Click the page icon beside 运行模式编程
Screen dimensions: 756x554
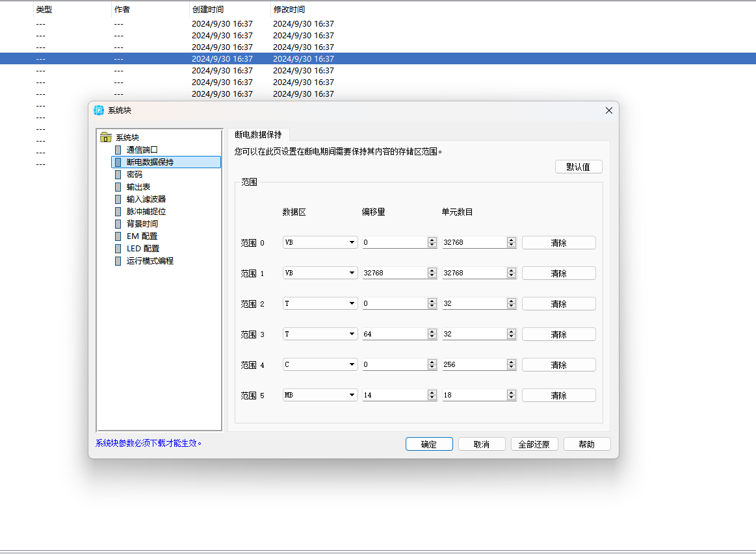[118, 260]
